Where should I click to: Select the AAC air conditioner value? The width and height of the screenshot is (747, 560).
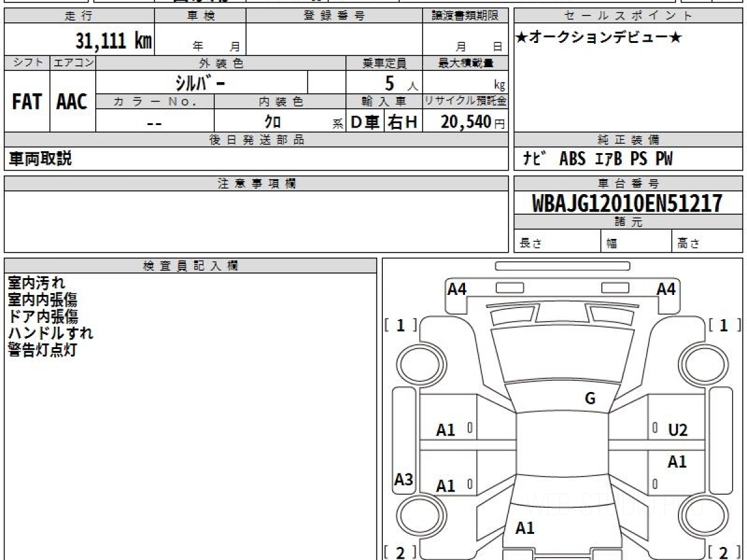coord(72,102)
